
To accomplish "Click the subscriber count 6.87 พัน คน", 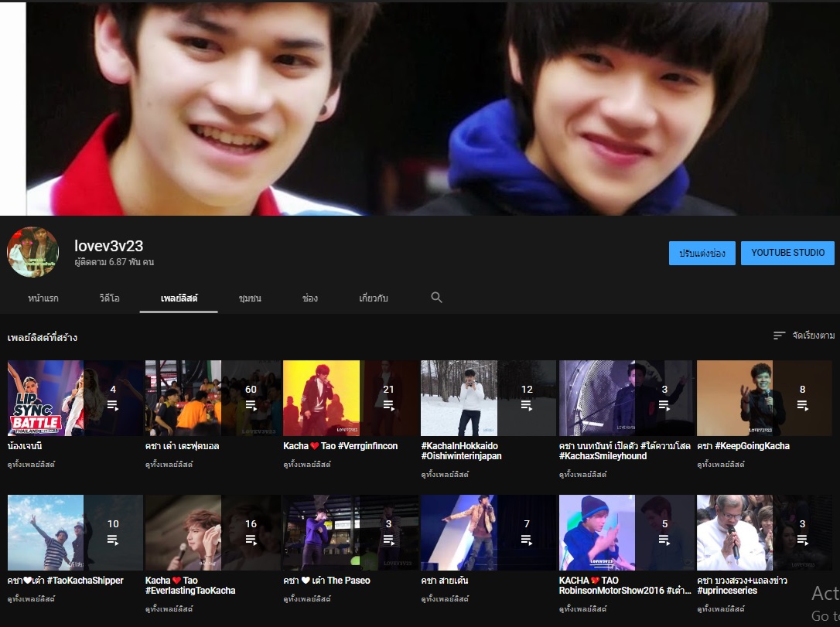I will coord(114,262).
